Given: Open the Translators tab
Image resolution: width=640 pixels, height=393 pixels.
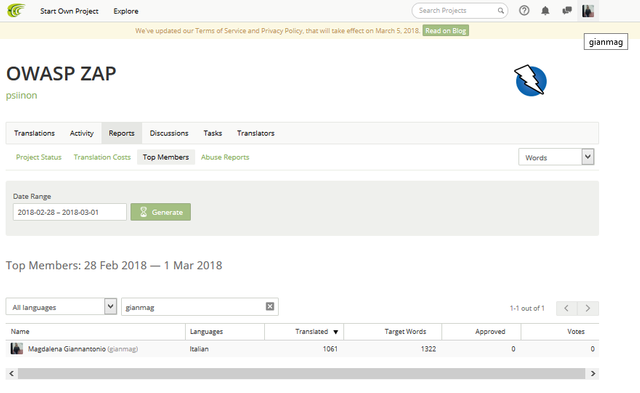Looking at the screenshot, I should coord(256,133).
